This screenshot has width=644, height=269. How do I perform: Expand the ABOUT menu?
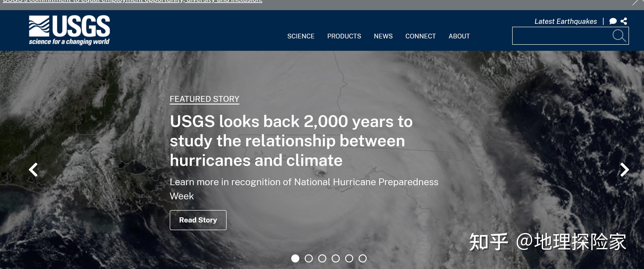(x=459, y=36)
